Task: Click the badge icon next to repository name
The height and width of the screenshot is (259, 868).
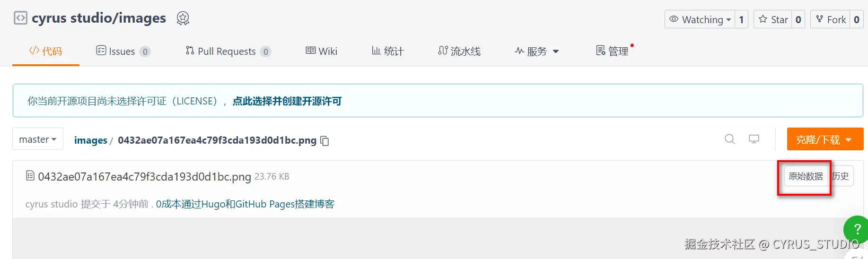Action: pyautogui.click(x=183, y=18)
